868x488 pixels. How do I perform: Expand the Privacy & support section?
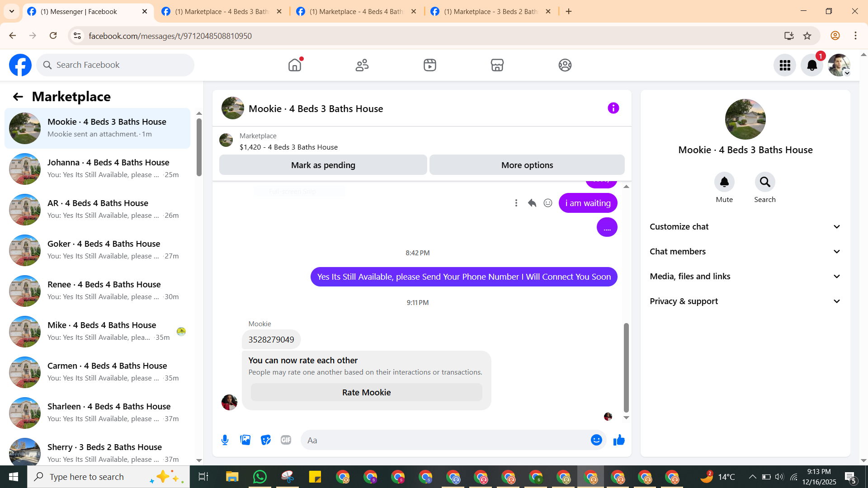[745, 301]
